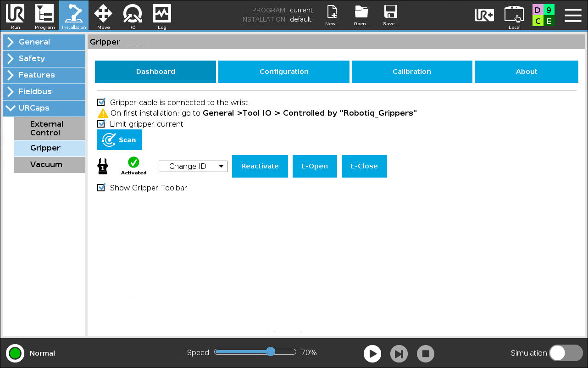Image resolution: width=588 pixels, height=368 pixels.
Task: Save the program with the Save icon
Action: tap(390, 16)
